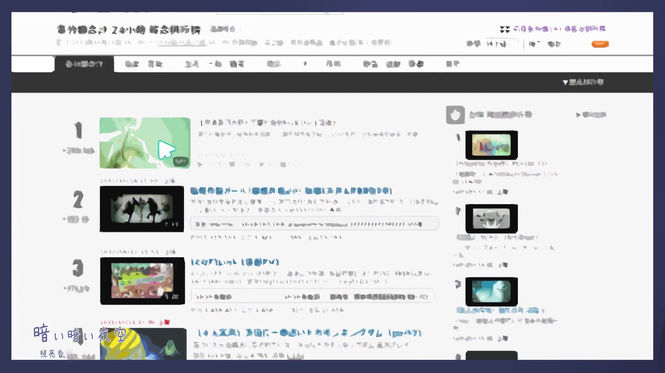
Task: Open the blue title link under the third sidebar thumbnail
Action: (500, 311)
